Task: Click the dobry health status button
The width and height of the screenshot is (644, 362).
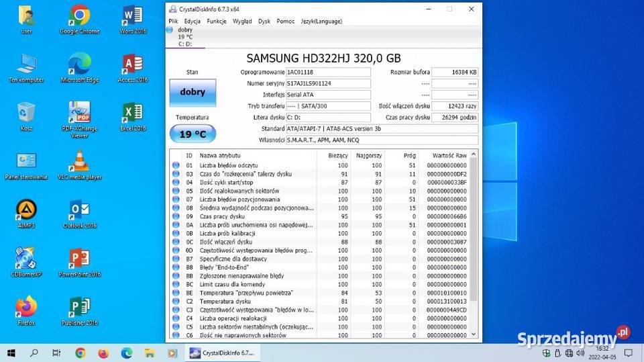Action: tap(193, 92)
